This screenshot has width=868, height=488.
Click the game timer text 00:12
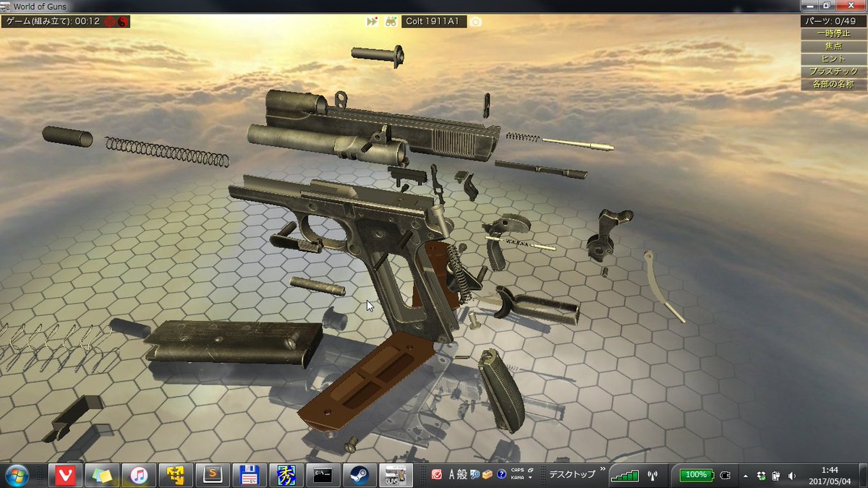tap(87, 22)
